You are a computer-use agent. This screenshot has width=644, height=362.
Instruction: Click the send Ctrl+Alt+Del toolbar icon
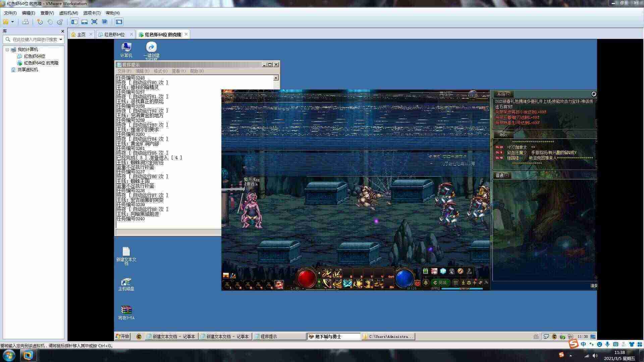25,22
